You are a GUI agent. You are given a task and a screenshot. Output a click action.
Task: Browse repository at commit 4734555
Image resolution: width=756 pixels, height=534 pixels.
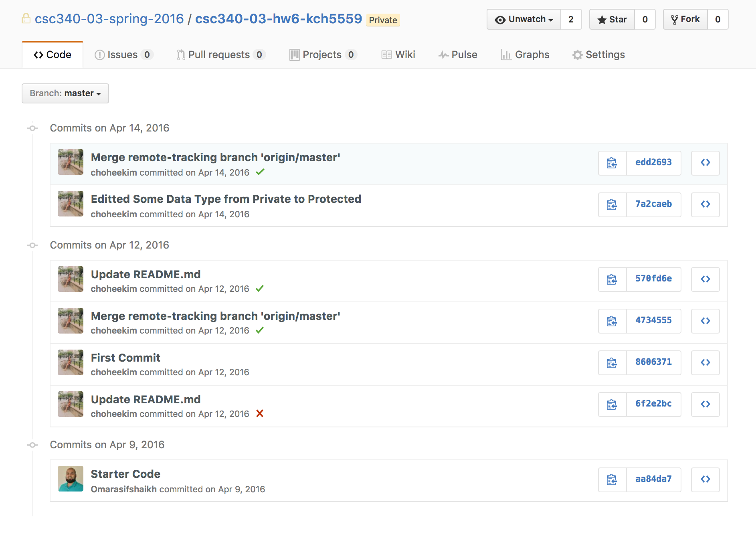tap(705, 321)
